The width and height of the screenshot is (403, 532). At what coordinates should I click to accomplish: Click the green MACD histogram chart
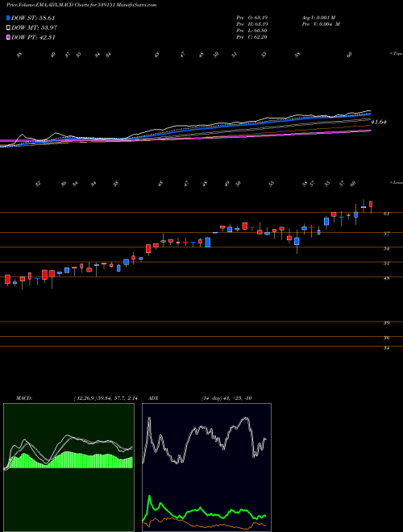click(x=69, y=468)
